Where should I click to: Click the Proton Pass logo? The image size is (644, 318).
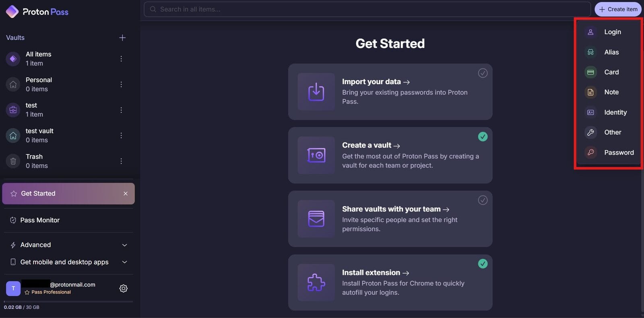(37, 12)
